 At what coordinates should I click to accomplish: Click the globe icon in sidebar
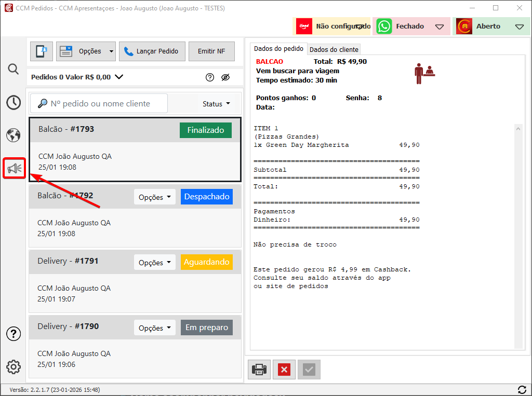(14, 135)
